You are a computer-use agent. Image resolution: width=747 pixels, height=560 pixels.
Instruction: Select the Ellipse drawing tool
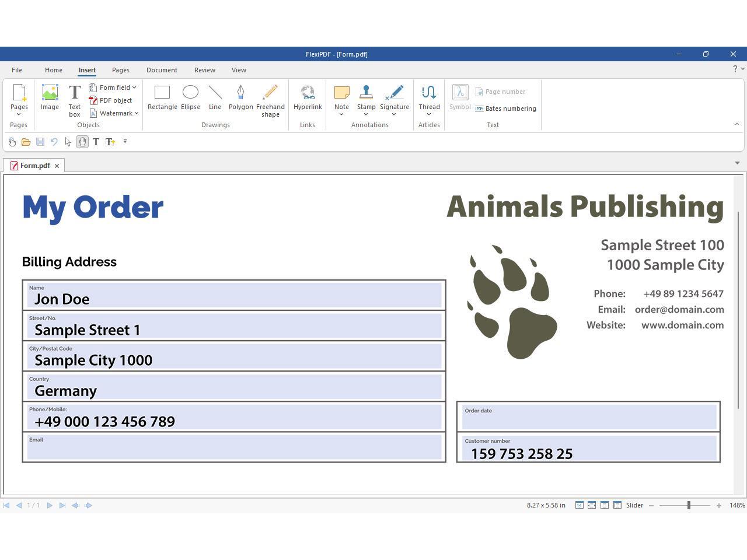(x=190, y=97)
